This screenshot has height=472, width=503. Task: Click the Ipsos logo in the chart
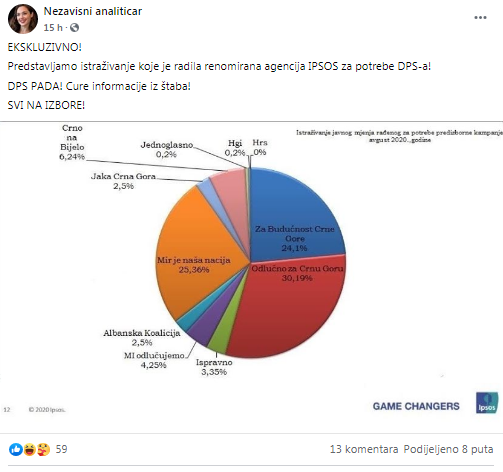487,403
